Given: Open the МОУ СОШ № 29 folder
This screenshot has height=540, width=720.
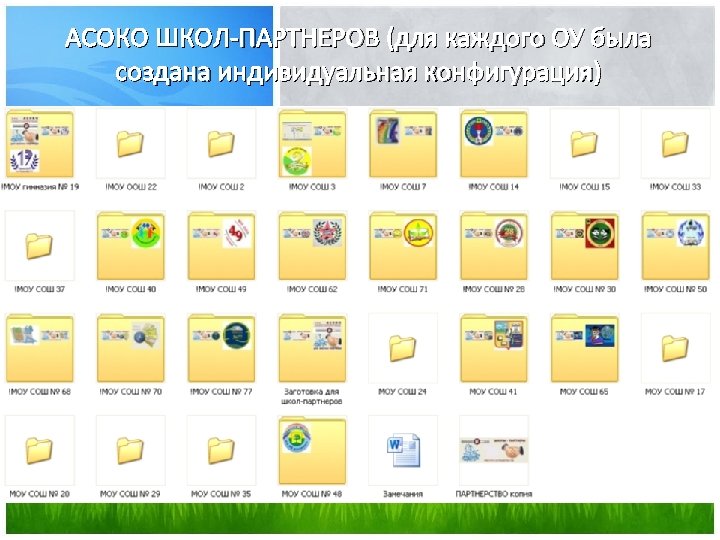Looking at the screenshot, I should coord(130,451).
